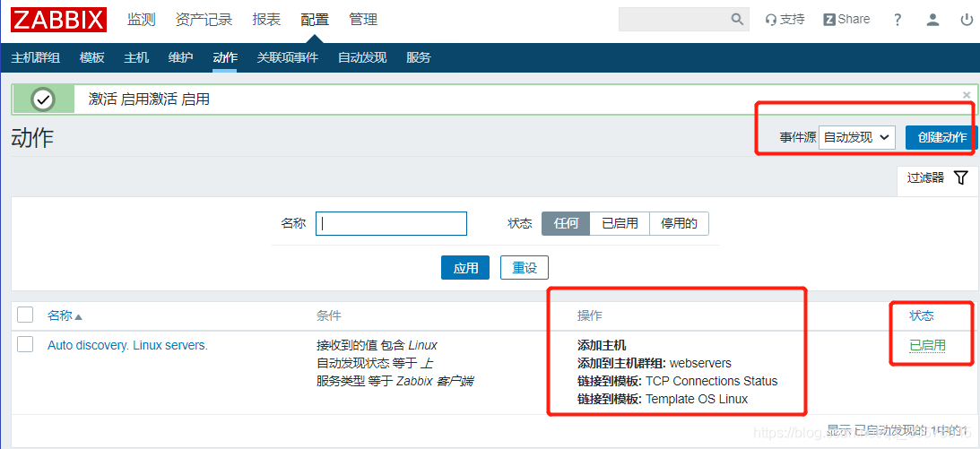The image size is (980, 449).
Task: Select the 停用的 status option
Action: point(680,223)
